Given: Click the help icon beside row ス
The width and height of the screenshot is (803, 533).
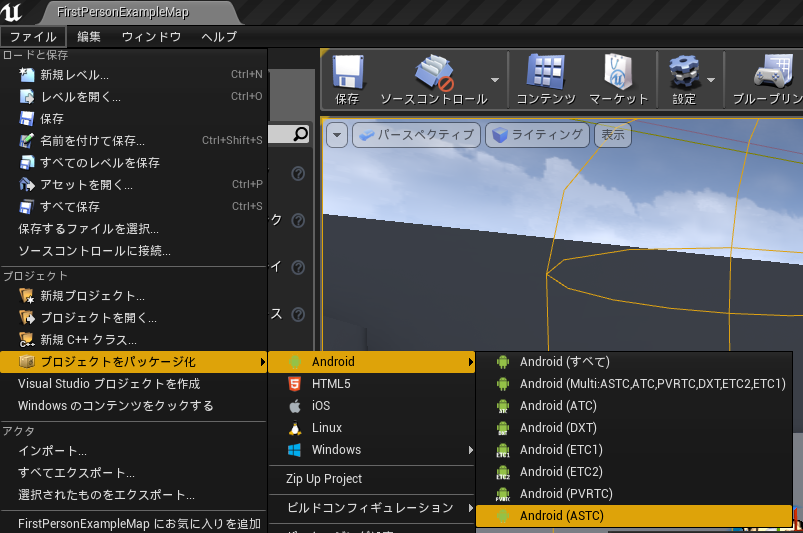Looking at the screenshot, I should (298, 314).
